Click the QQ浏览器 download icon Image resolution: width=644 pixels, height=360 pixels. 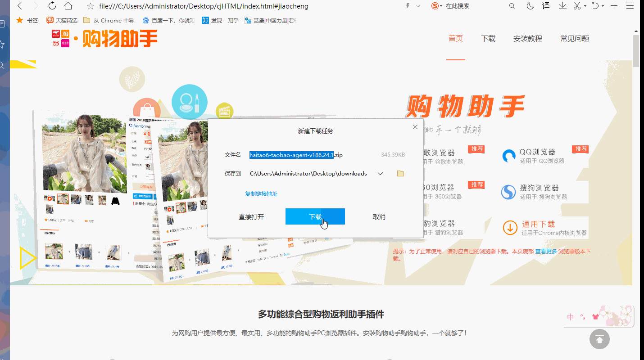509,156
